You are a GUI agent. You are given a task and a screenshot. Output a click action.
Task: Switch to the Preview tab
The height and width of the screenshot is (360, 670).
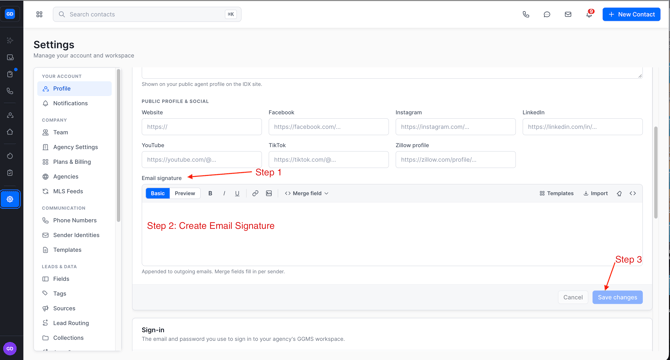coord(185,193)
